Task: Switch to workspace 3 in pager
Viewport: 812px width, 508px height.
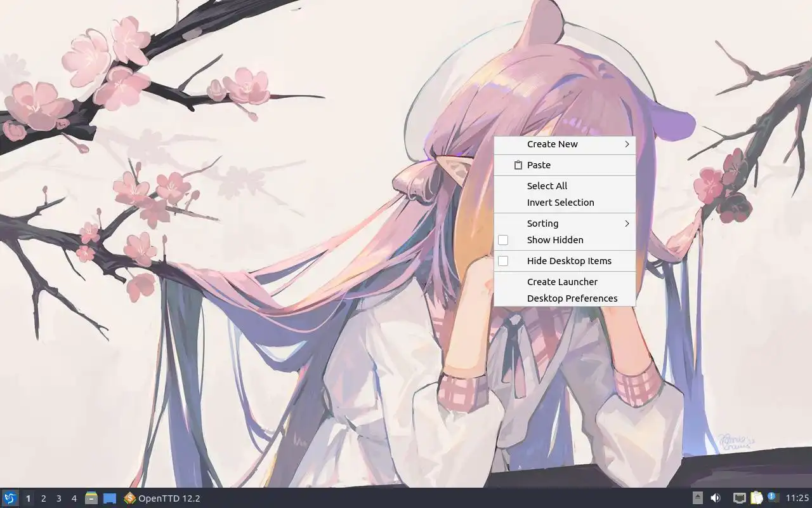Action: click(x=58, y=498)
